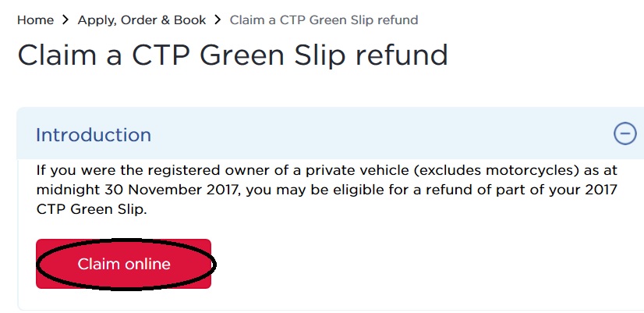Click the black oval outline around Claim online
The image size is (644, 313).
click(x=214, y=264)
